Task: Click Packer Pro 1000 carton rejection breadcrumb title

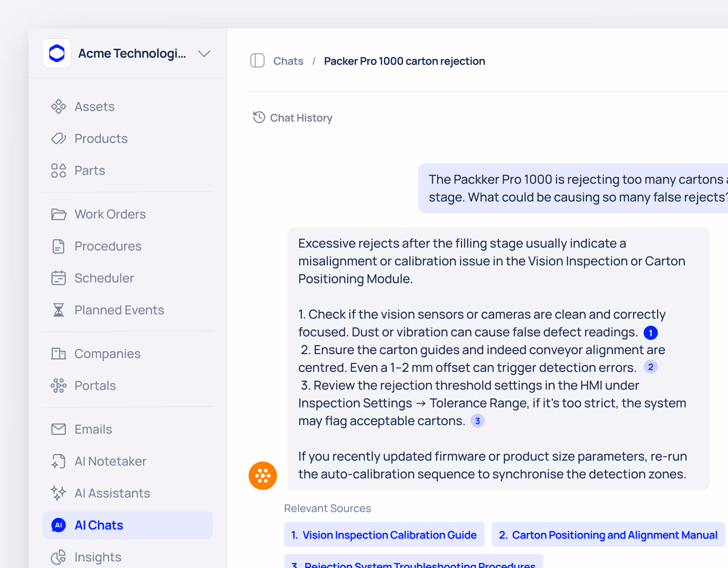Action: [404, 61]
